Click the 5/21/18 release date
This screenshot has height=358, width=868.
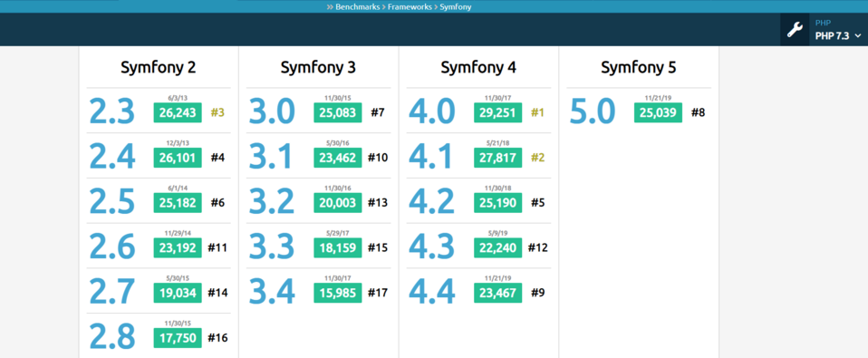coord(497,143)
